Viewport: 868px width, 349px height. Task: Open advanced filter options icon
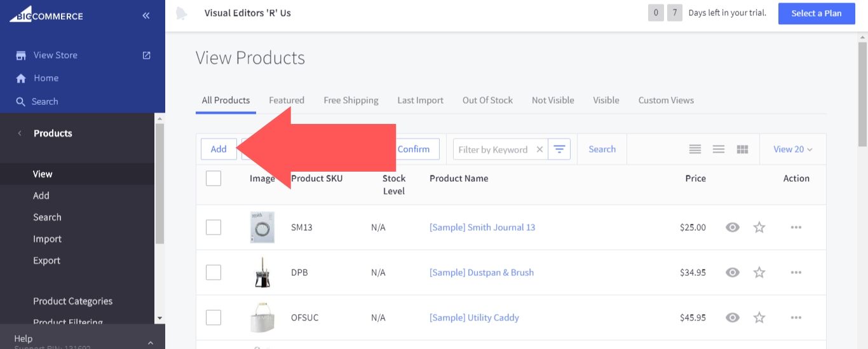(x=559, y=149)
